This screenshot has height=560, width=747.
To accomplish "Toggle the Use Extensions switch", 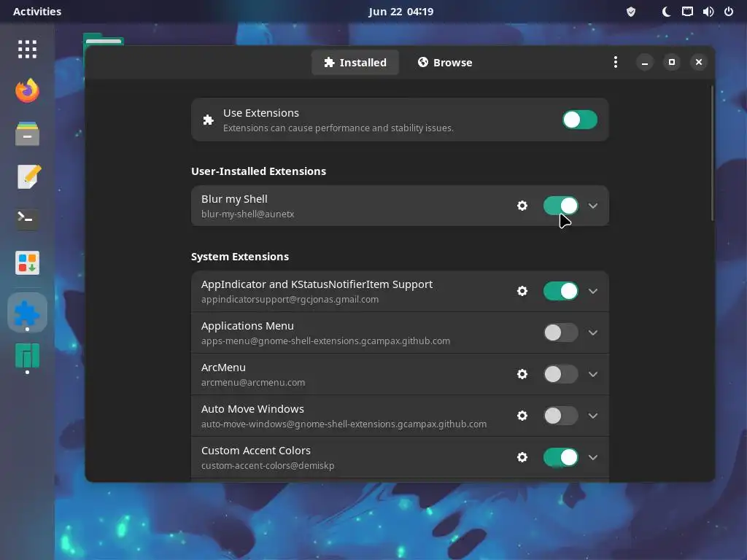I will 579,120.
